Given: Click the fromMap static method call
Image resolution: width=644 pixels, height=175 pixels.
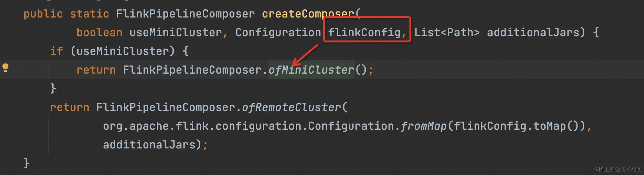Looking at the screenshot, I should [423, 126].
